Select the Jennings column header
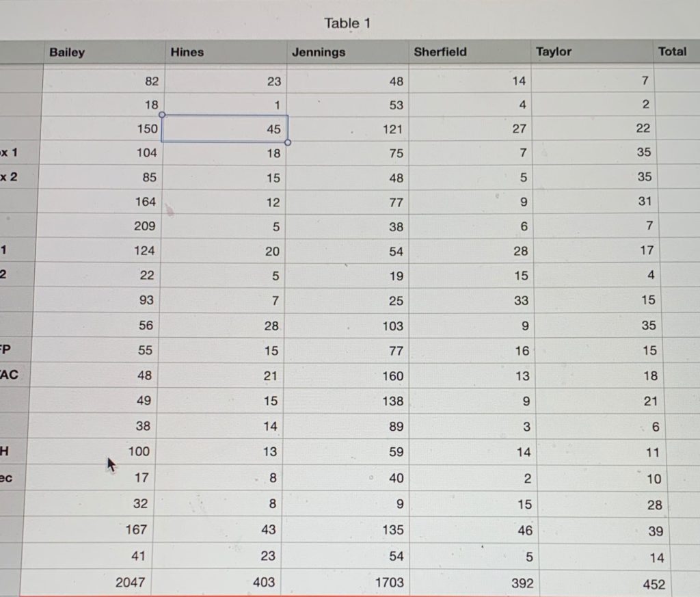 pyautogui.click(x=319, y=52)
